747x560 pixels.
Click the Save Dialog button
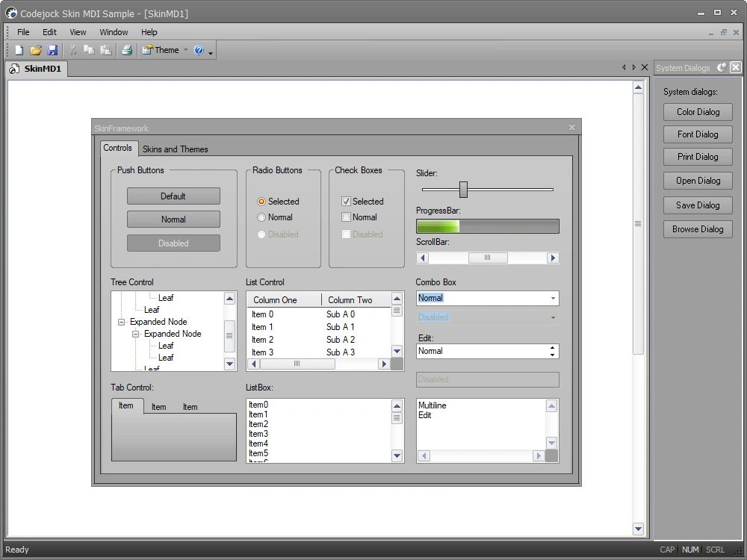pos(698,205)
